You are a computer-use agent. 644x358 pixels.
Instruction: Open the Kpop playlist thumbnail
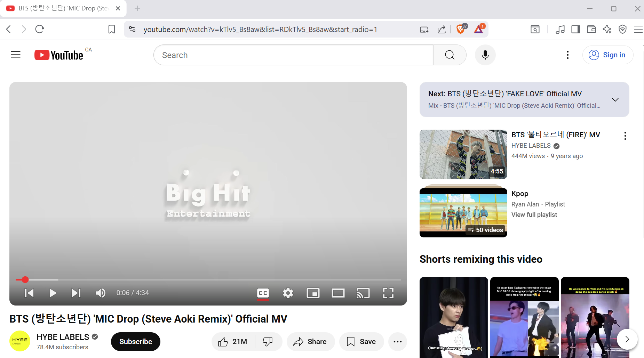[463, 212]
